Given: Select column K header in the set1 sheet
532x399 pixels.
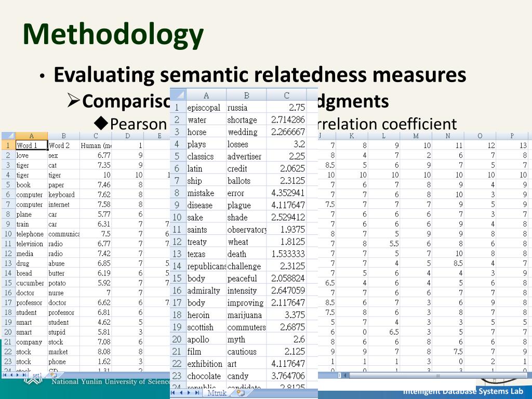Looking at the screenshot, I should [352, 136].
